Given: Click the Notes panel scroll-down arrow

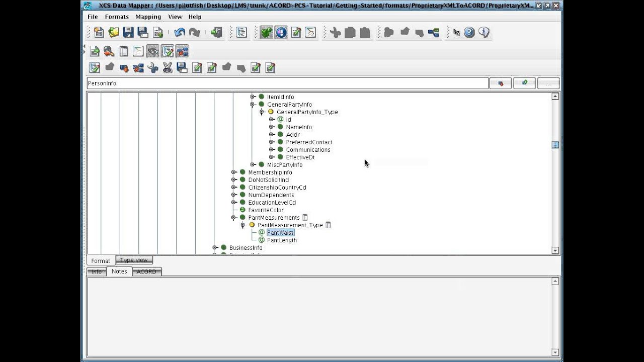Looking at the screenshot, I should pyautogui.click(x=555, y=352).
